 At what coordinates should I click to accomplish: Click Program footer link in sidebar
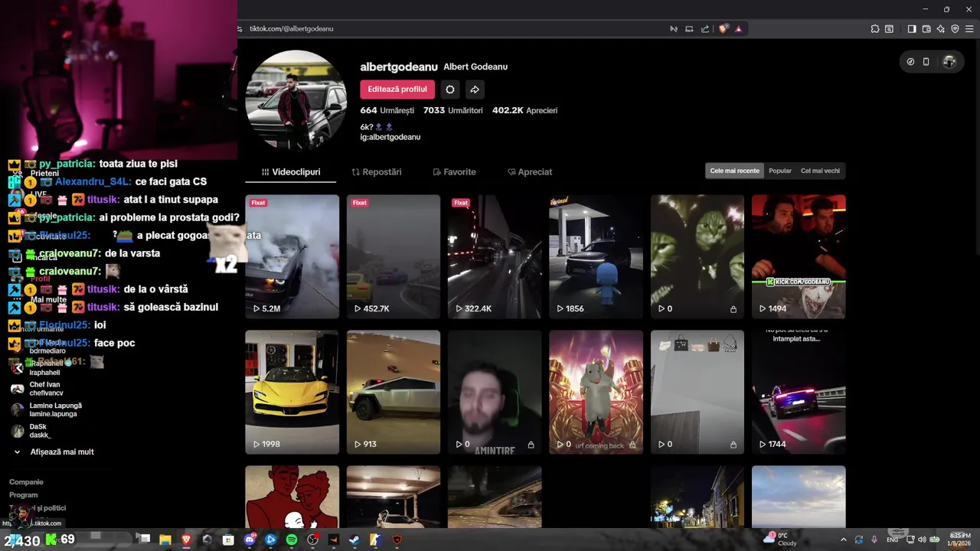tap(23, 495)
